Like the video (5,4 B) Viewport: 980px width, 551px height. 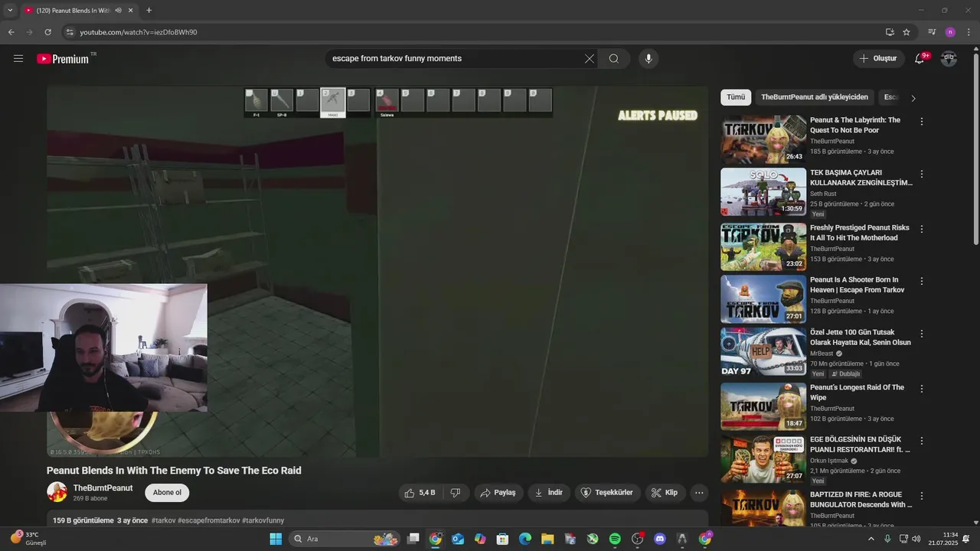pos(420,493)
